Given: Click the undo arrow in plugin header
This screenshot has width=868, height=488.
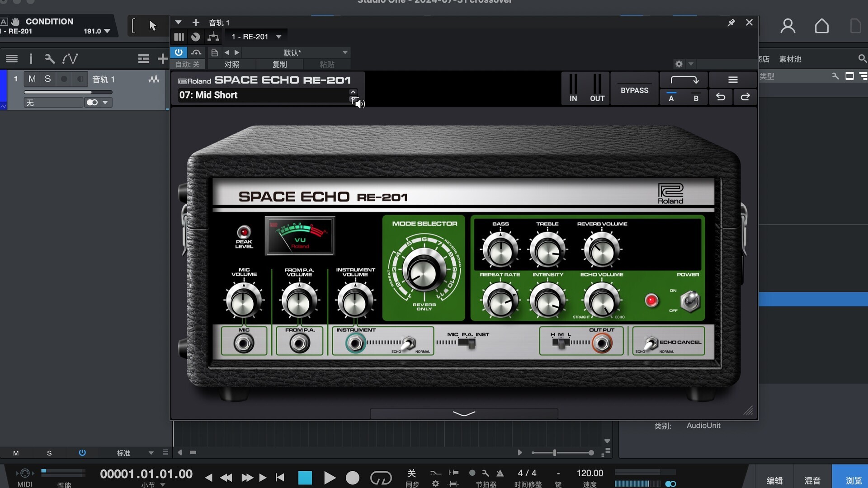Looking at the screenshot, I should (721, 97).
